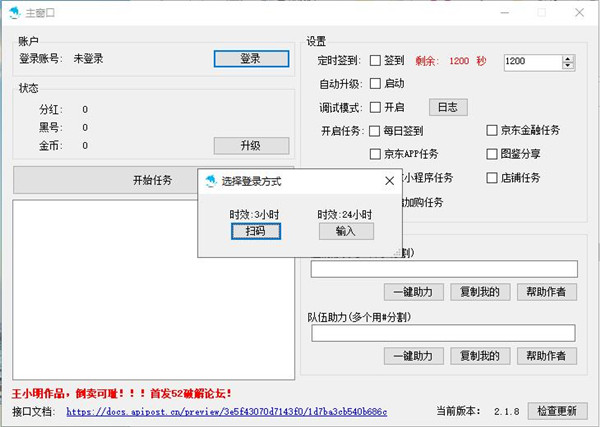Close the 选择登录方式 dialog
The height and width of the screenshot is (427, 600).
[389, 182]
